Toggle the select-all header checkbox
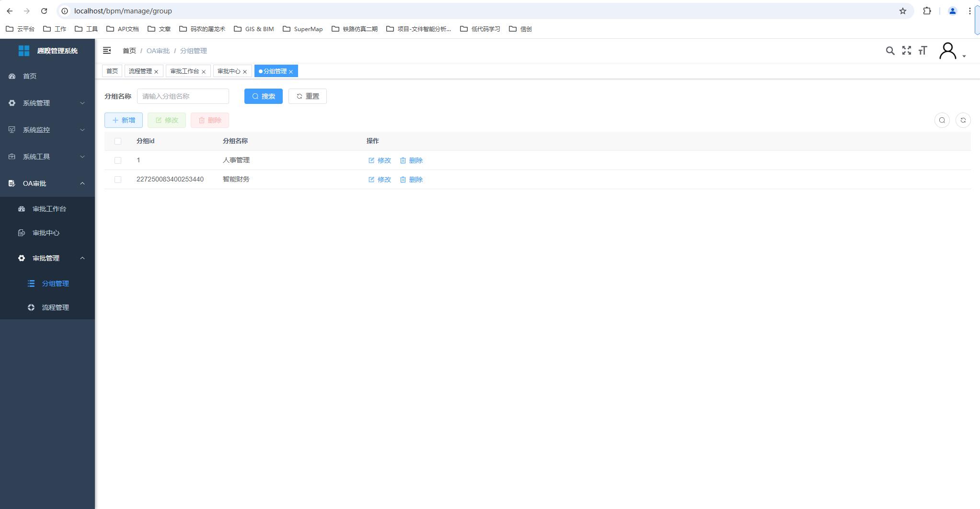 118,141
